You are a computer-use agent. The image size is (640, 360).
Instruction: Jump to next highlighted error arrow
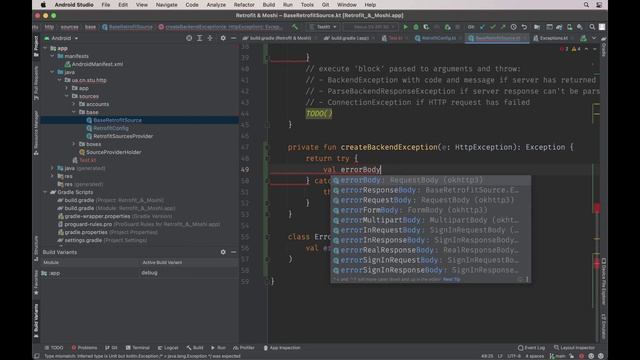pyautogui.click(x=595, y=49)
